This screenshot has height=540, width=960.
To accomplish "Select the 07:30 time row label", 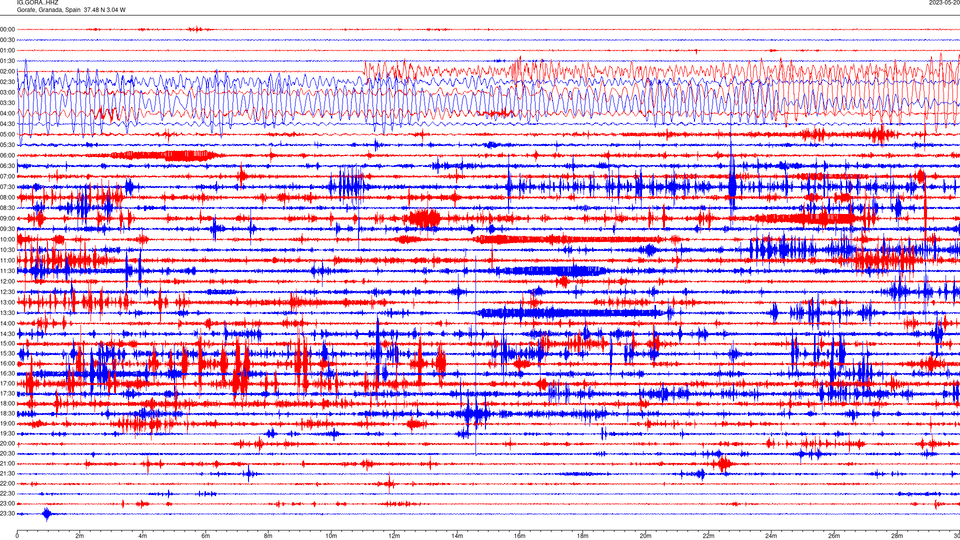I will 7,187.
